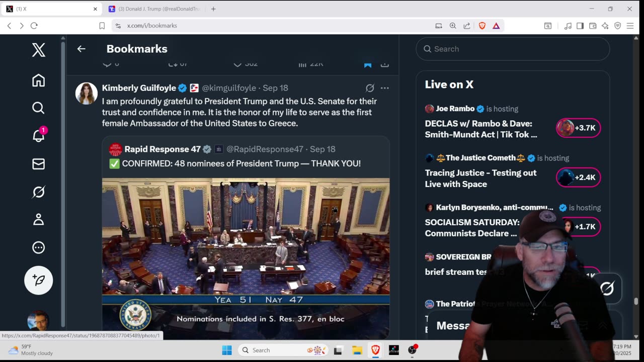Open the weather widget showing 59°F
Screen dimensions: 644x362
coord(31,350)
